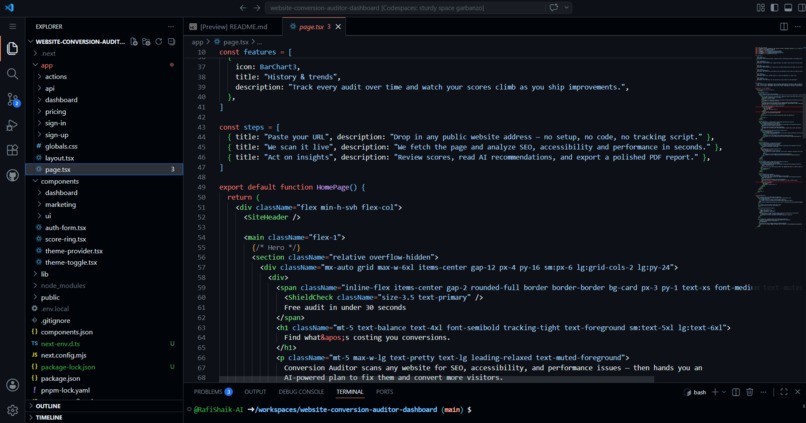This screenshot has height=423, width=806.
Task: Open the DEBUG CONSOLE panel tab
Action: tap(301, 392)
